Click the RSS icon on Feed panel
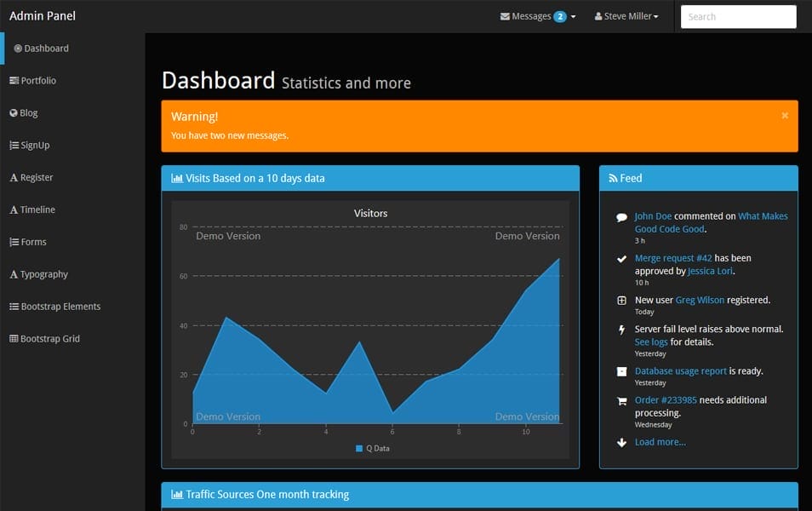The height and width of the screenshot is (511, 812). click(614, 178)
